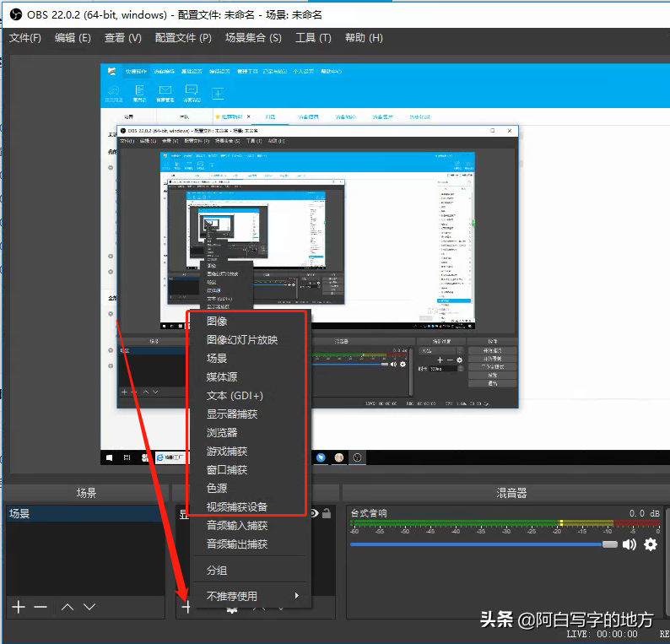670x644 pixels.
Task: Choose 视频捕获设备 from the menu
Action: coord(237,507)
